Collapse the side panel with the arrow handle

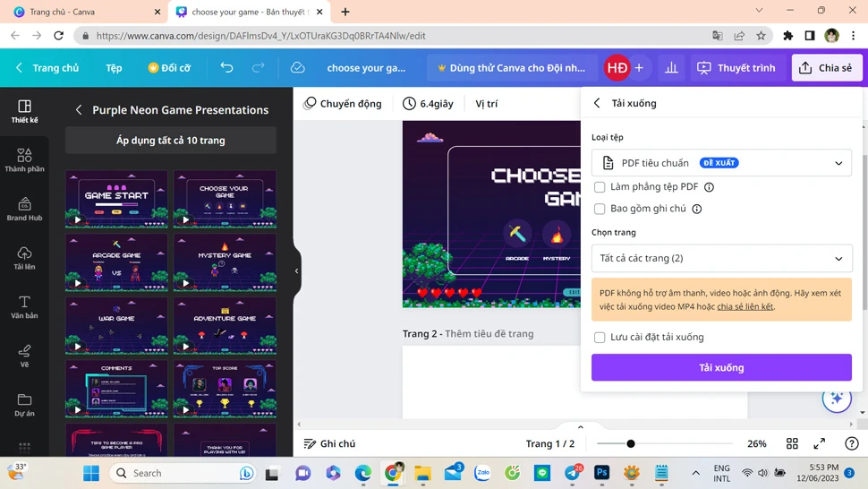[296, 270]
